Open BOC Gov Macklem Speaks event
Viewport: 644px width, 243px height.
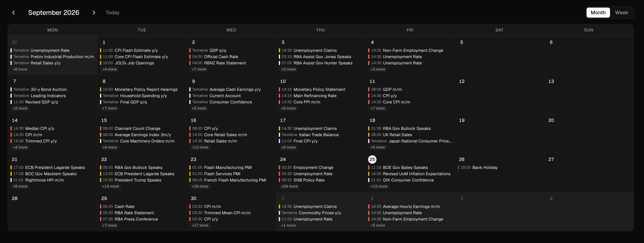coord(52,174)
